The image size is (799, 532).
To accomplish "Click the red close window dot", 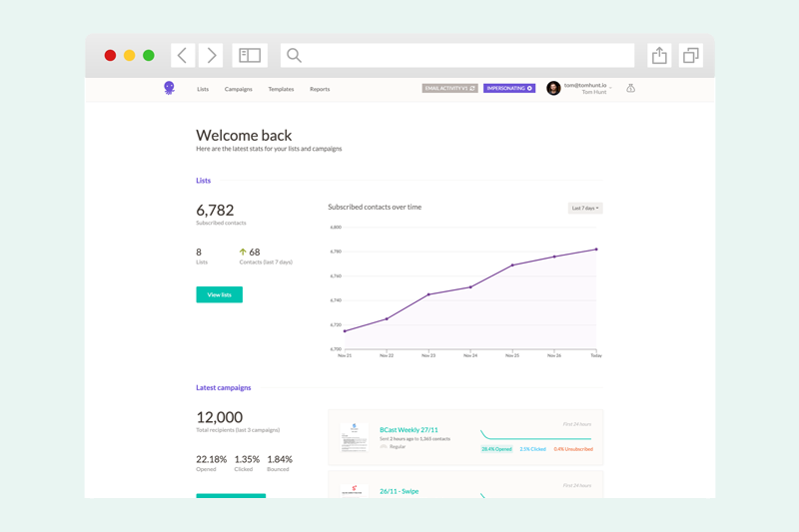I will (110, 55).
